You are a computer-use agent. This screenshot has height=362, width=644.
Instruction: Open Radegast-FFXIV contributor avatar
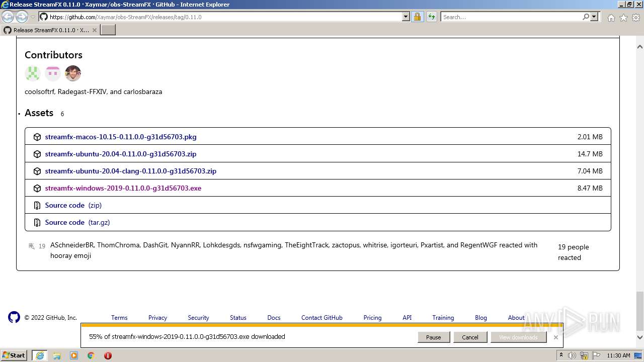(x=53, y=73)
